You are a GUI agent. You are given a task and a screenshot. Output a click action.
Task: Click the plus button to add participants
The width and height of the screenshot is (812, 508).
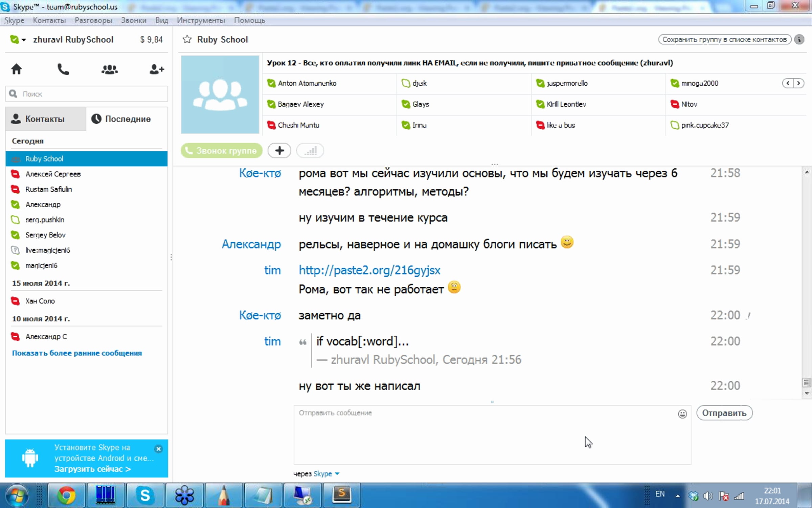[x=279, y=150]
